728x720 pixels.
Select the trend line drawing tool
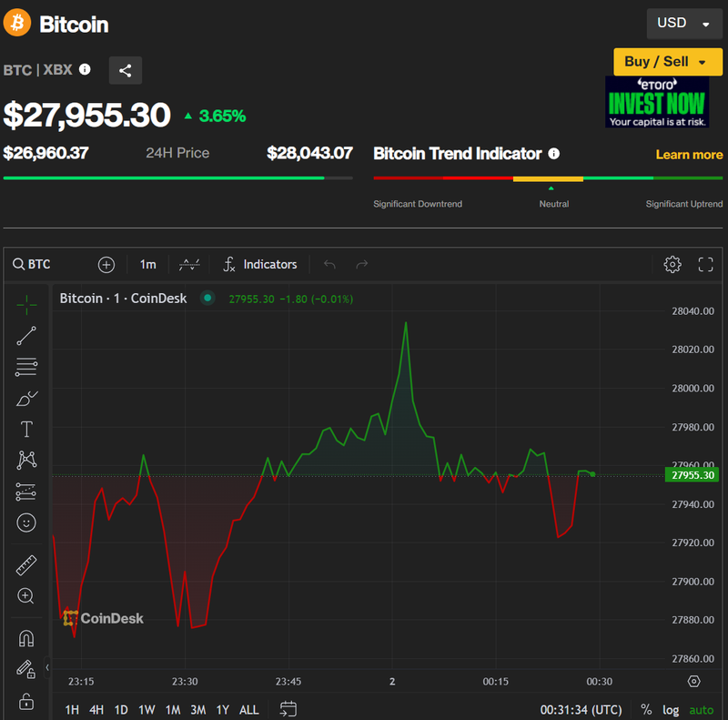click(26, 336)
